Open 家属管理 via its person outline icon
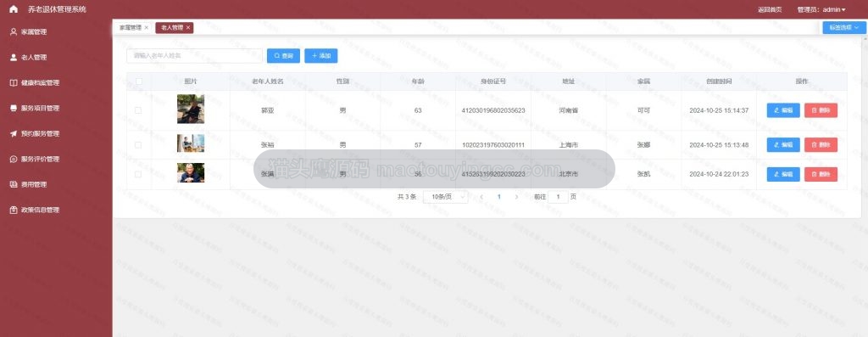The width and height of the screenshot is (868, 337). [14, 31]
